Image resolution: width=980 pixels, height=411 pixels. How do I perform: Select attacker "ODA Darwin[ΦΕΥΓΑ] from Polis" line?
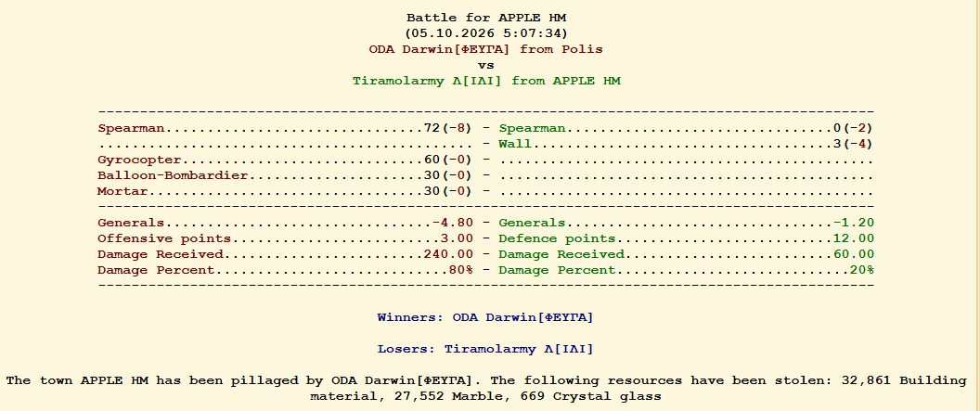click(485, 49)
